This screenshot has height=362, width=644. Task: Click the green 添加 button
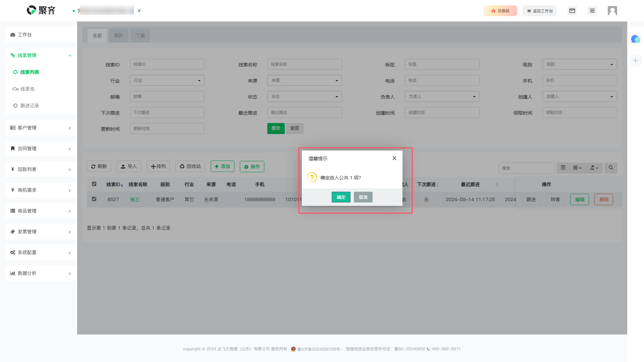click(x=222, y=166)
